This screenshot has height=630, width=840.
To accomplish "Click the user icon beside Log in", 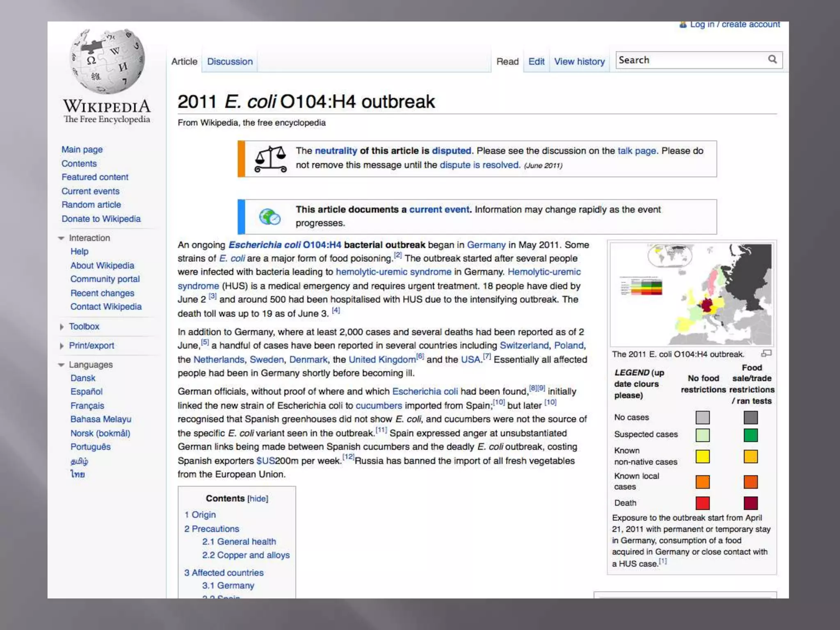I will point(683,25).
